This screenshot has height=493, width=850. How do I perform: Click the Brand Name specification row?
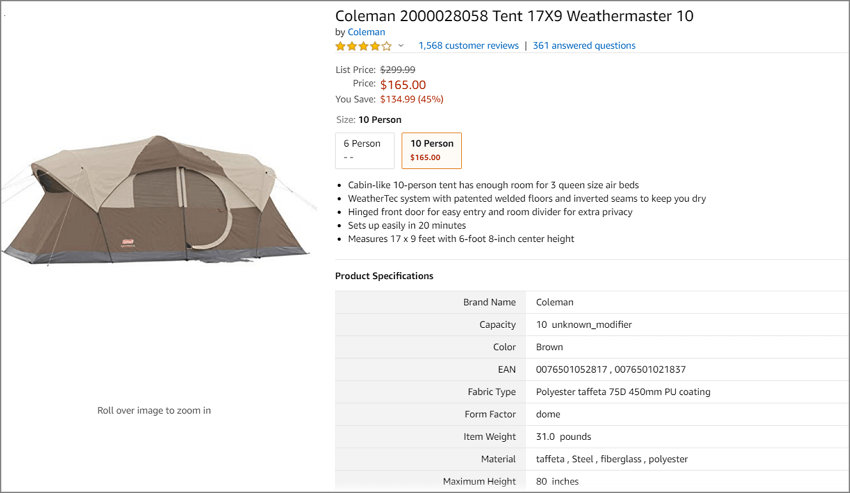592,302
